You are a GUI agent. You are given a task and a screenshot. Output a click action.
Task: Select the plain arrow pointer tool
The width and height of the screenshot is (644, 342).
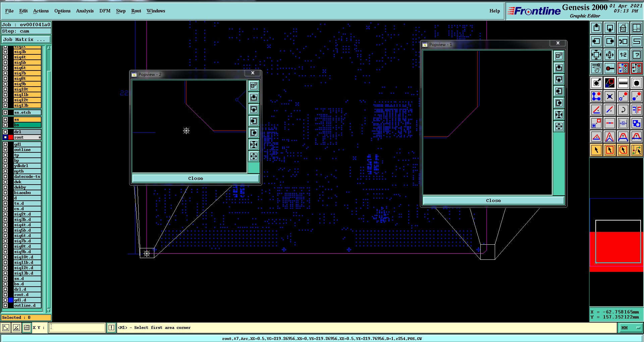[596, 150]
